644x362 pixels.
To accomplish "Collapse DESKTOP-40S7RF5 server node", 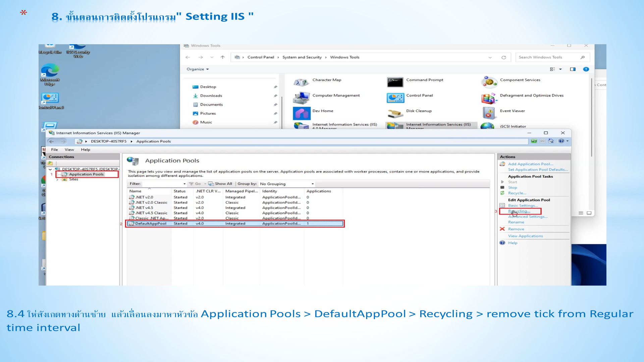I will pyautogui.click(x=50, y=169).
